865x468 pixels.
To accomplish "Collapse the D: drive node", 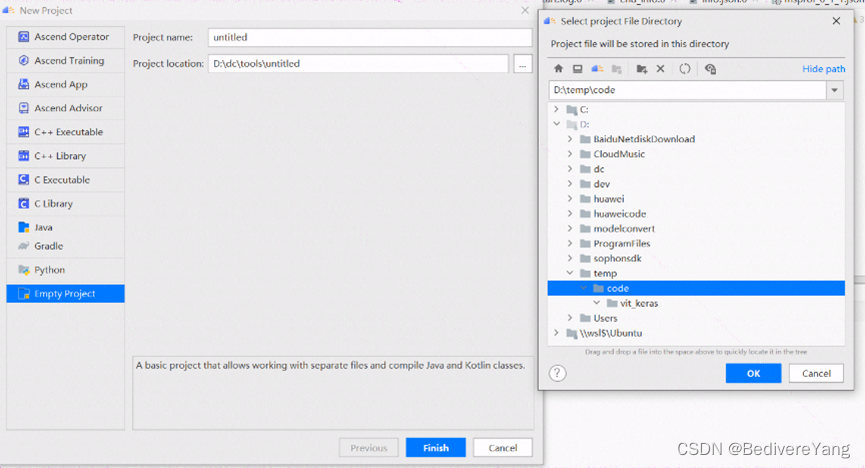I will [556, 124].
